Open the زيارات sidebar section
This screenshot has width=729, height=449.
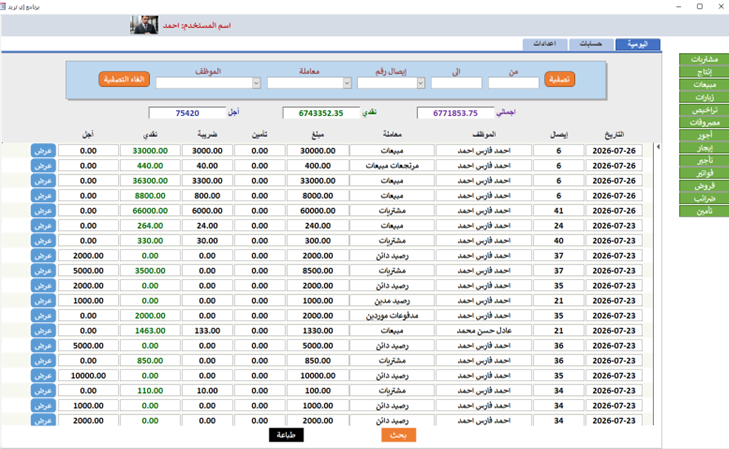coord(704,97)
